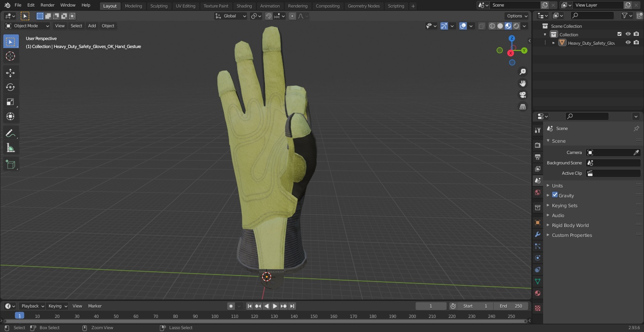The image size is (644, 332).
Task: Click the current frame number field
Action: (431, 306)
